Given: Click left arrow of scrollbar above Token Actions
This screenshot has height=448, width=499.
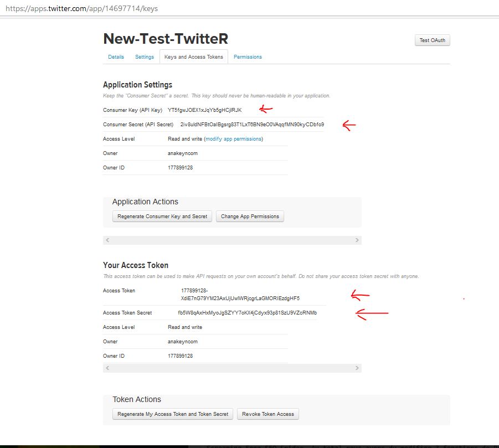Looking at the screenshot, I should 107,368.
